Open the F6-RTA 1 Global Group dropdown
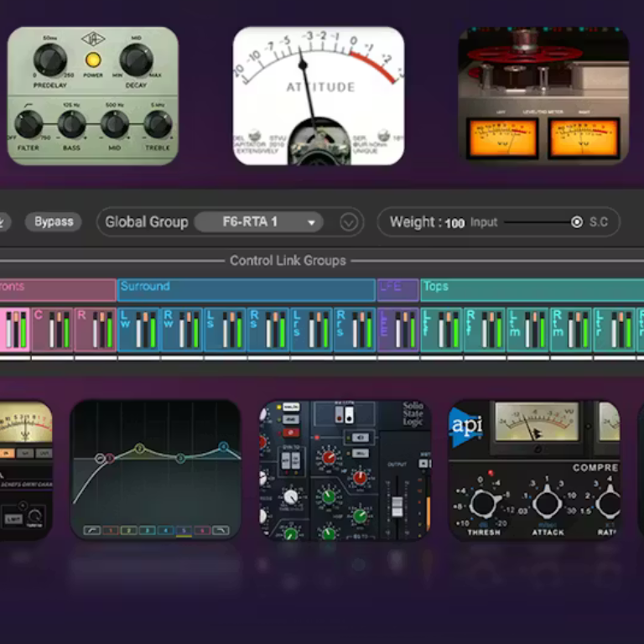644x644 pixels. [258, 222]
